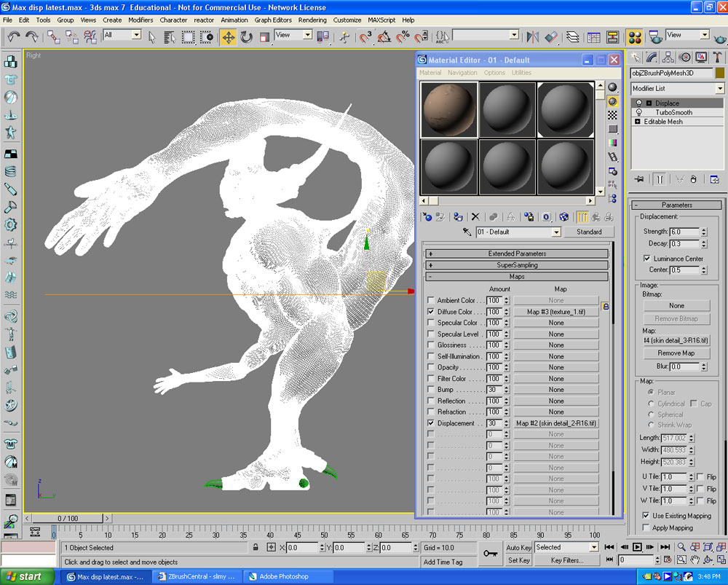Screen dimensions: 728x585
Task: Click the Quick Render teapot icon
Action: (720, 38)
